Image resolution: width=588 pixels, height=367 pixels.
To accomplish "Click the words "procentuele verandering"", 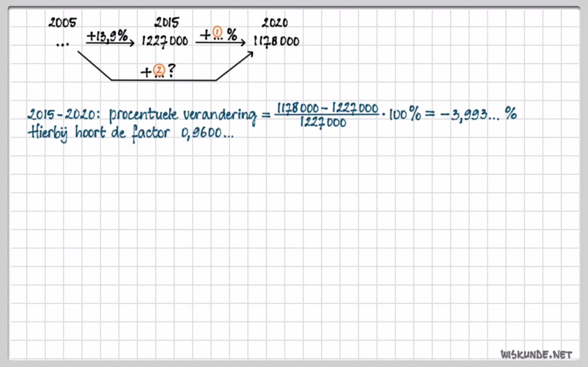I will pyautogui.click(x=183, y=116).
